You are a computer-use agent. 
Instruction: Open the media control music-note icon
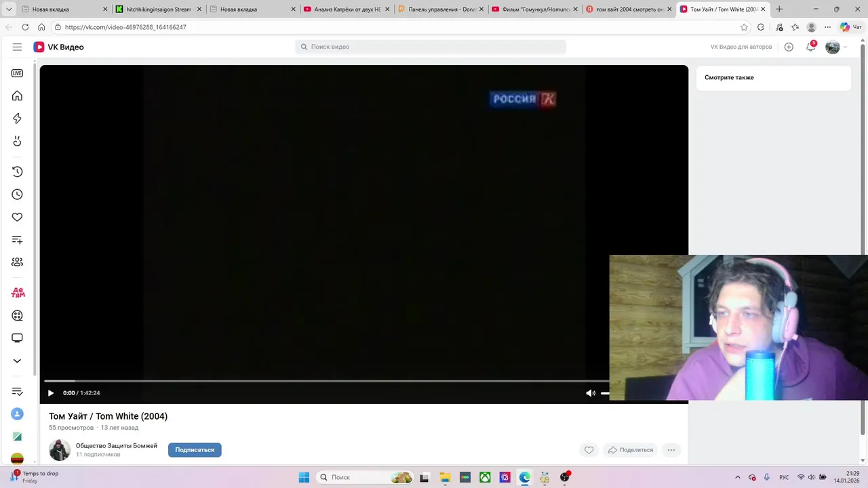[778, 27]
